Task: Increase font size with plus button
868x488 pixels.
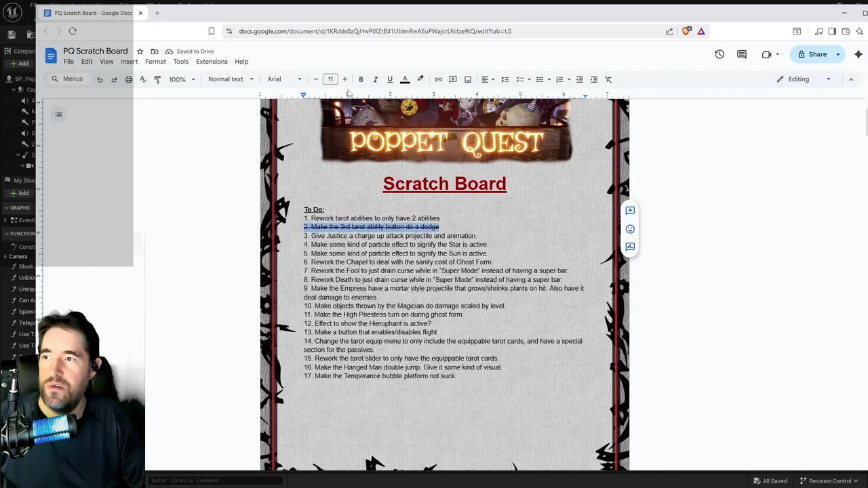Action: (344, 79)
